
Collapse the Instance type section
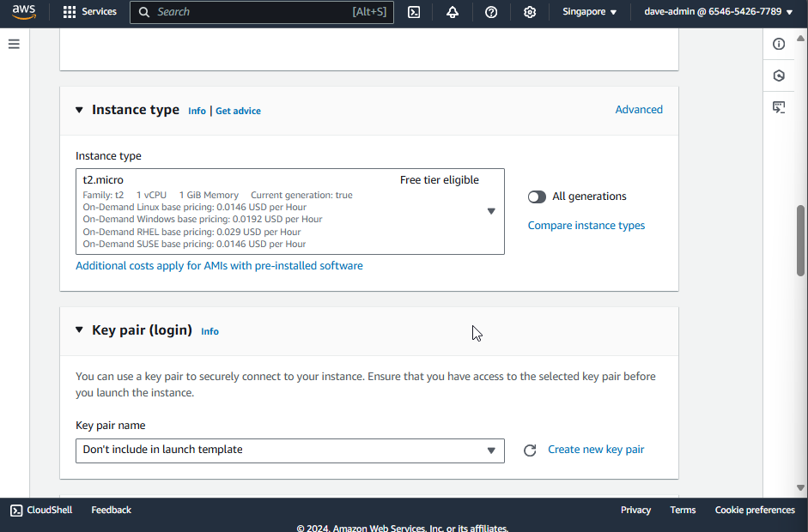pos(79,110)
